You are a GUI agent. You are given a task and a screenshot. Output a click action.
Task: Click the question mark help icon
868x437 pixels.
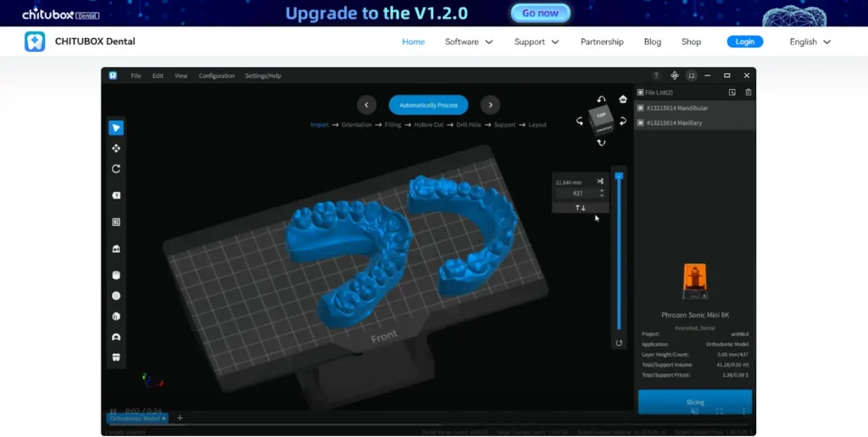pyautogui.click(x=656, y=76)
